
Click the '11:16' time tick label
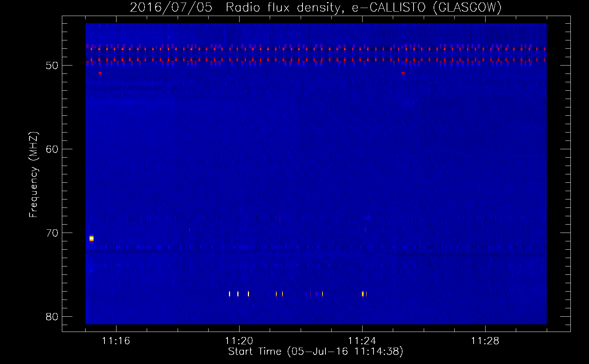coord(116,341)
